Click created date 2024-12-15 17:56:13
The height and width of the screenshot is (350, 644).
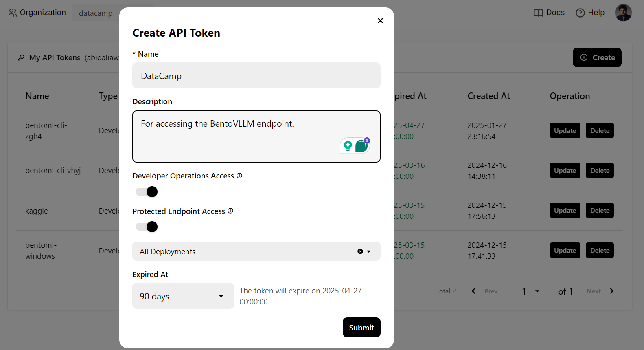[487, 210]
